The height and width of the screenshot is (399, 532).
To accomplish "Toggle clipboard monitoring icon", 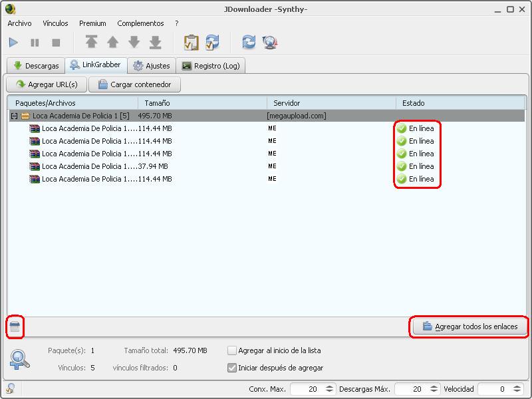I will [x=191, y=43].
